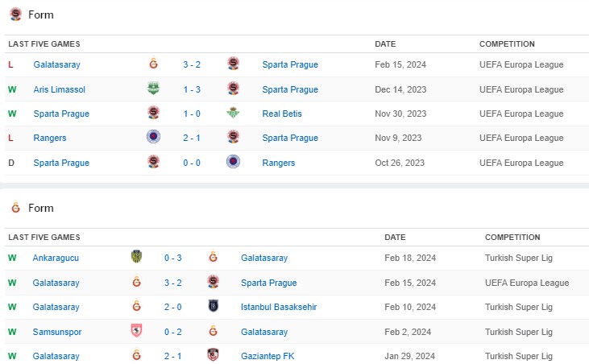This screenshot has width=589, height=364.
Task: Click the 1 - 0 score against Real Betis
Action: 193,114
